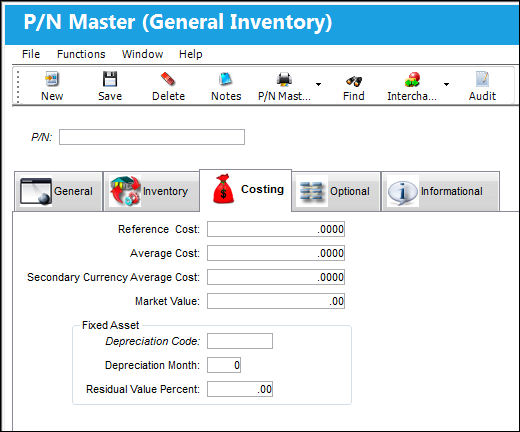
Task: Switch to the Optional tab
Action: tap(336, 191)
